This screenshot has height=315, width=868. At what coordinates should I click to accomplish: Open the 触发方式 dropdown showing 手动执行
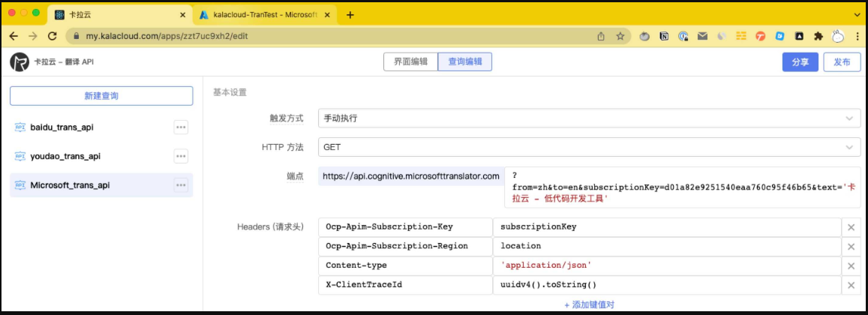click(589, 118)
